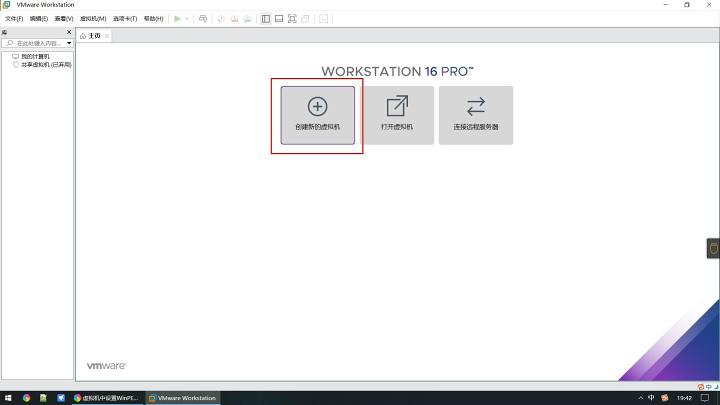Click the manage snapshots toolbar icon
Screen dimensions: 720x405
click(x=248, y=19)
